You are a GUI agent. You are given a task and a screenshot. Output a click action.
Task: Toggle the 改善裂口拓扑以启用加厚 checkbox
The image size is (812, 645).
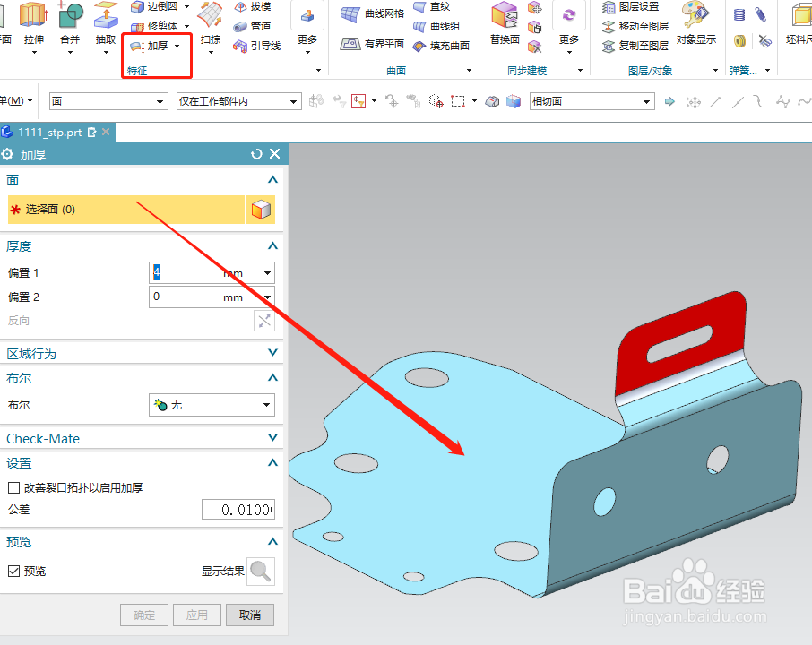[x=14, y=487]
